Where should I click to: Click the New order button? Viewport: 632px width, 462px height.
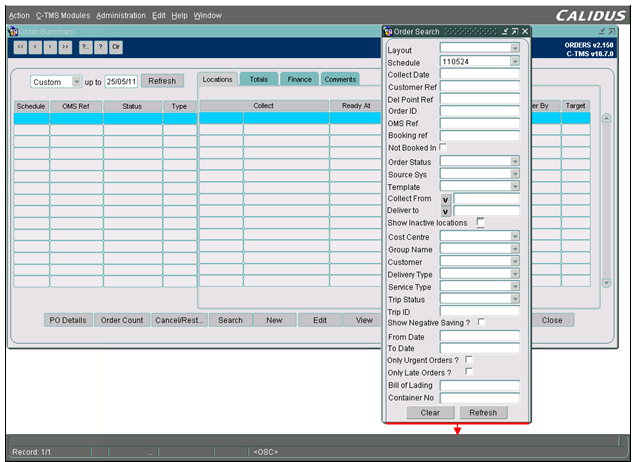pyautogui.click(x=274, y=320)
